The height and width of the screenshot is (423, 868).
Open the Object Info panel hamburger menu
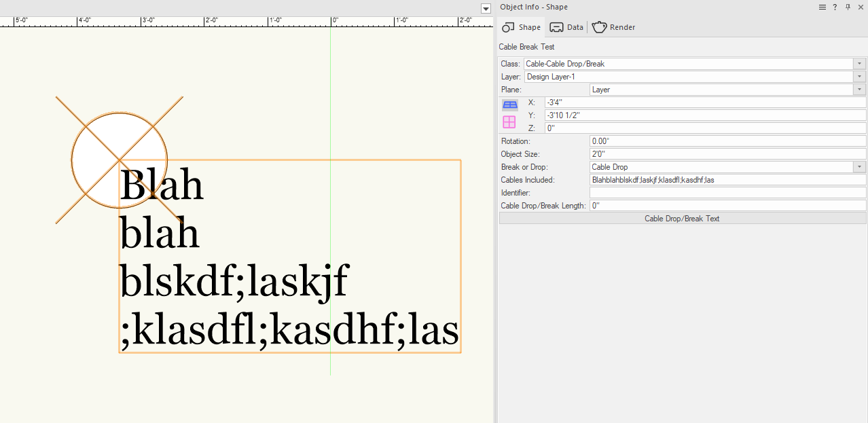822,7
